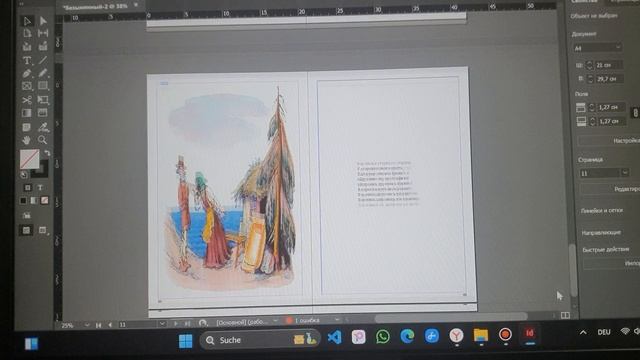Select the Pencil tool
The image size is (640, 360).
point(43,73)
